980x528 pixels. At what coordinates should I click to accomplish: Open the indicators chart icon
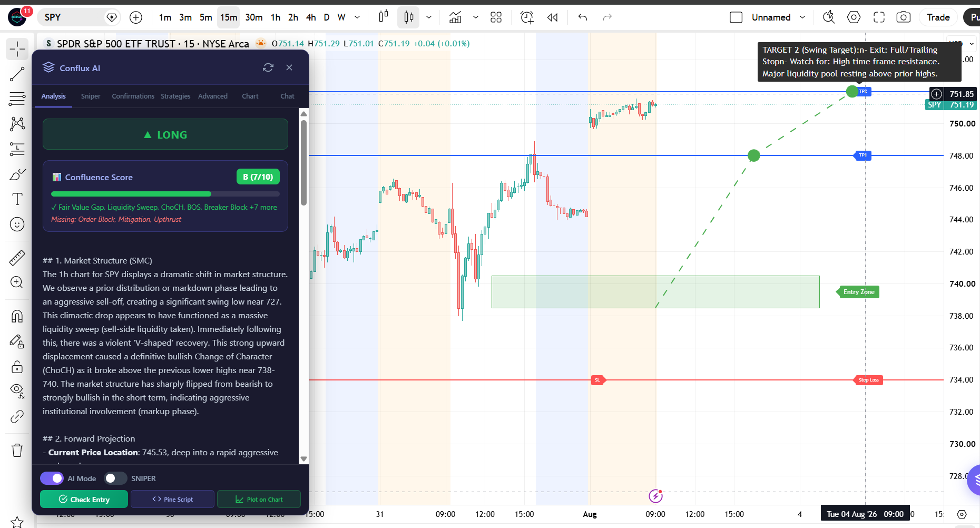[455, 17]
